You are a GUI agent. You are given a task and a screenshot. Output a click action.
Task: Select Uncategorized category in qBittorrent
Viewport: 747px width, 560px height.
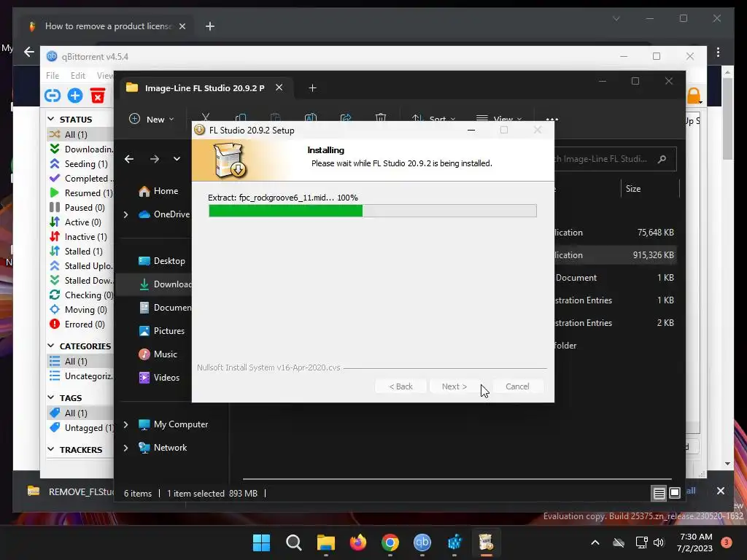pos(81,376)
